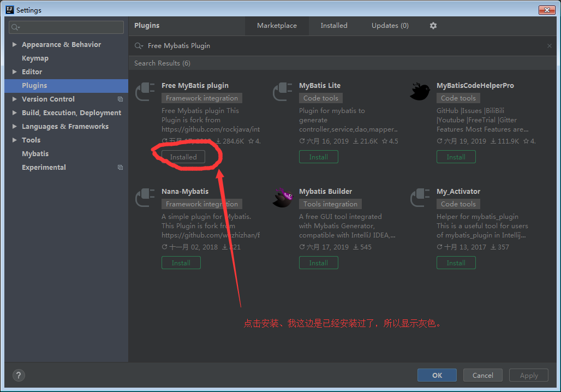Focus the plugin search field
Image resolution: width=561 pixels, height=392 pixels.
(342, 46)
